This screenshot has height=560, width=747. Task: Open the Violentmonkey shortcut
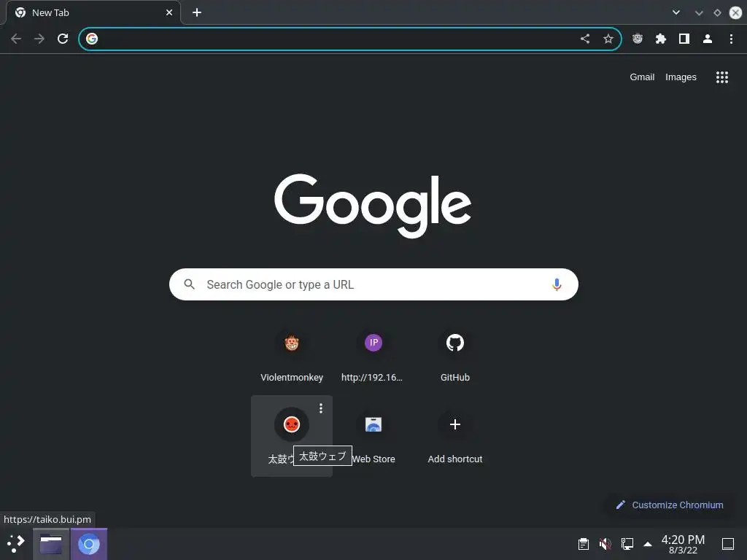(292, 354)
